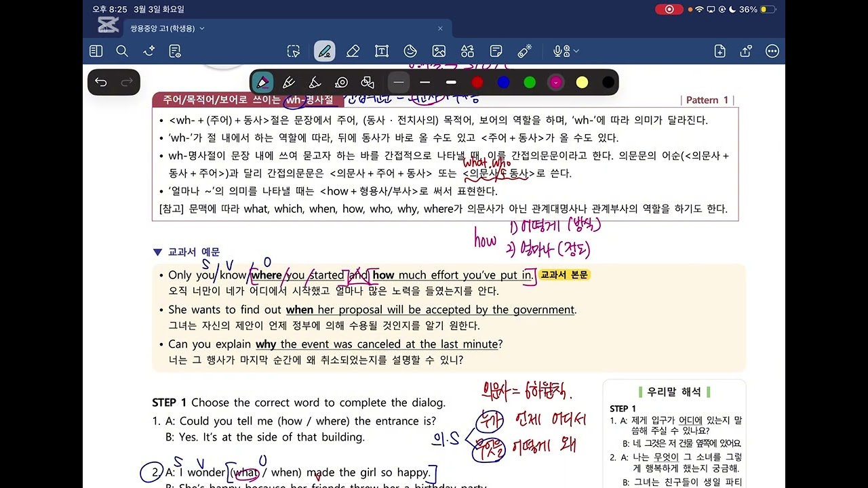Select the thin stroke width
Screen dimensions: 868x488
coord(399,83)
